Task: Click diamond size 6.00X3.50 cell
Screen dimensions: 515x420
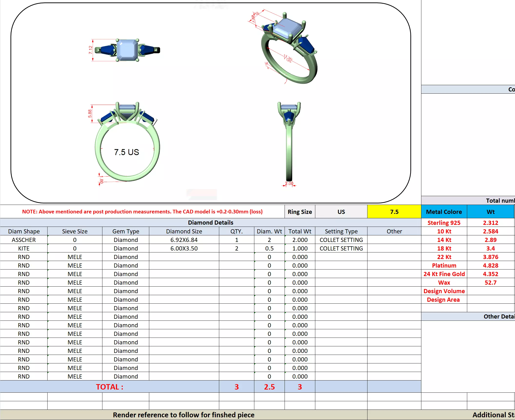Action: point(184,248)
